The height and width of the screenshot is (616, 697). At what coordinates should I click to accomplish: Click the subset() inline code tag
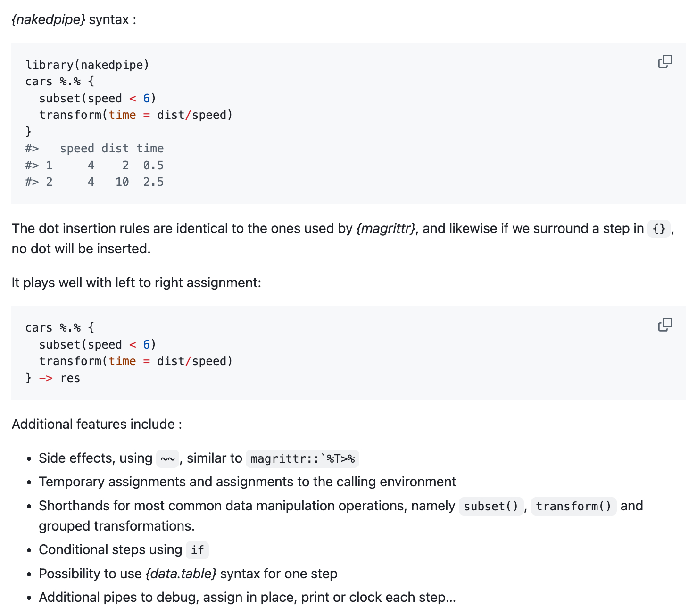point(491,506)
